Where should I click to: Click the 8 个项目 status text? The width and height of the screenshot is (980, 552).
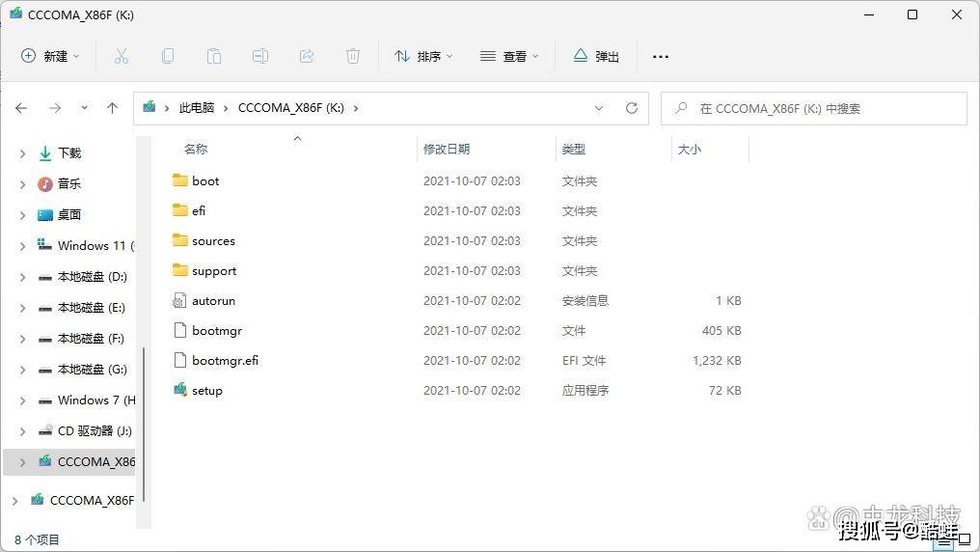pyautogui.click(x=37, y=539)
